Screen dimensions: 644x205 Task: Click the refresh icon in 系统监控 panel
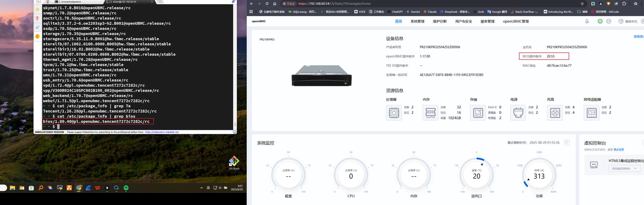[567, 143]
